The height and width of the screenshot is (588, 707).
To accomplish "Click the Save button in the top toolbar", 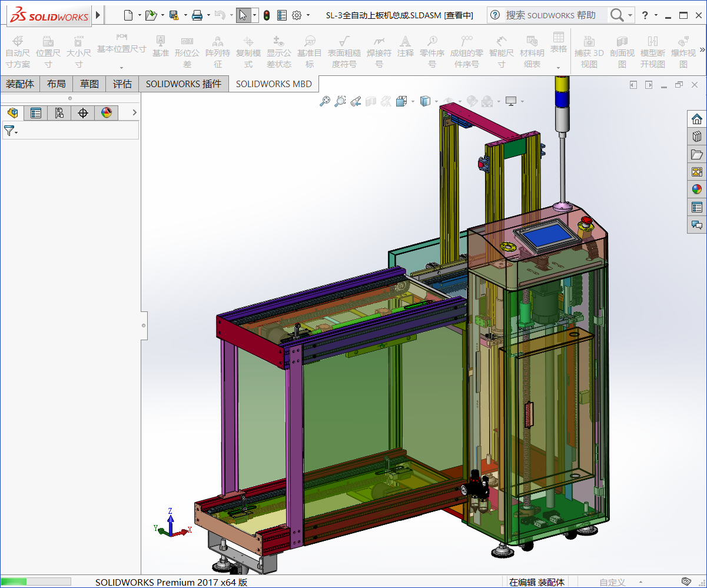I will click(x=174, y=15).
